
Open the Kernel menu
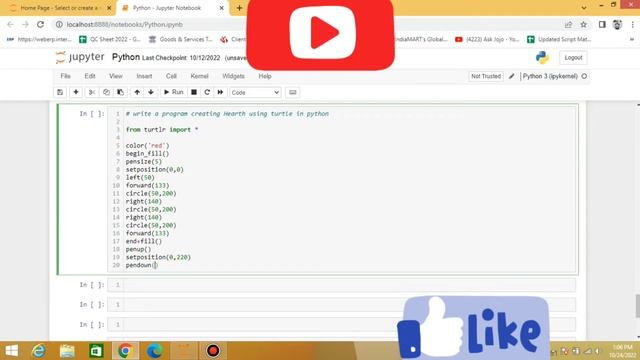click(200, 76)
